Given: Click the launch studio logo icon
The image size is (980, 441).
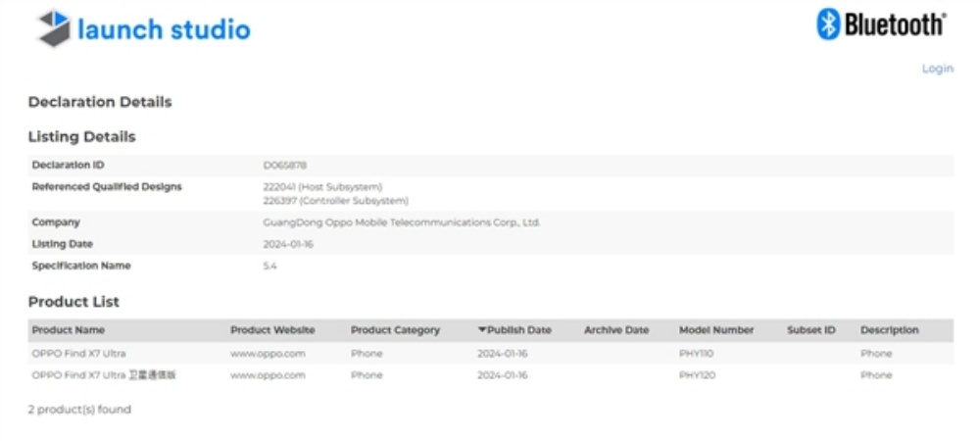Looking at the screenshot, I should click(53, 27).
